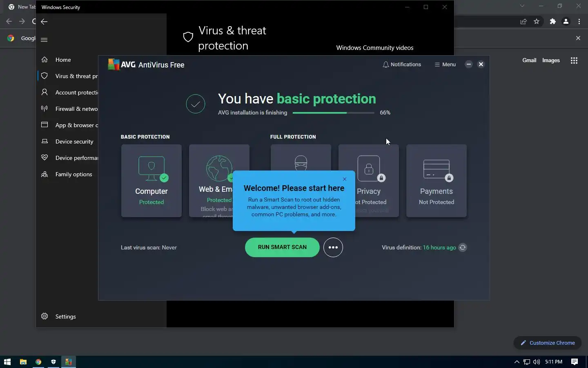
Task: Close the Welcome tooltip popup
Action: (345, 179)
